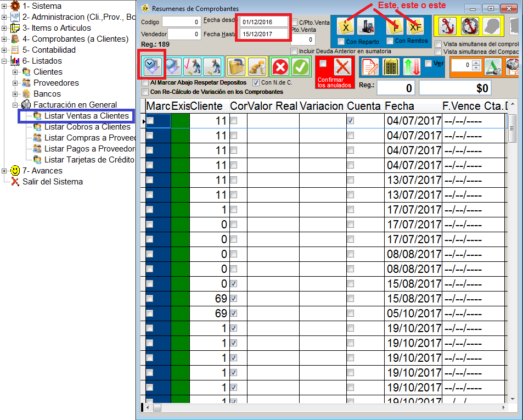Image resolution: width=523 pixels, height=420 pixels.
Task: Check Incluir Deuda Anterior en sumatoria
Action: (x=294, y=51)
